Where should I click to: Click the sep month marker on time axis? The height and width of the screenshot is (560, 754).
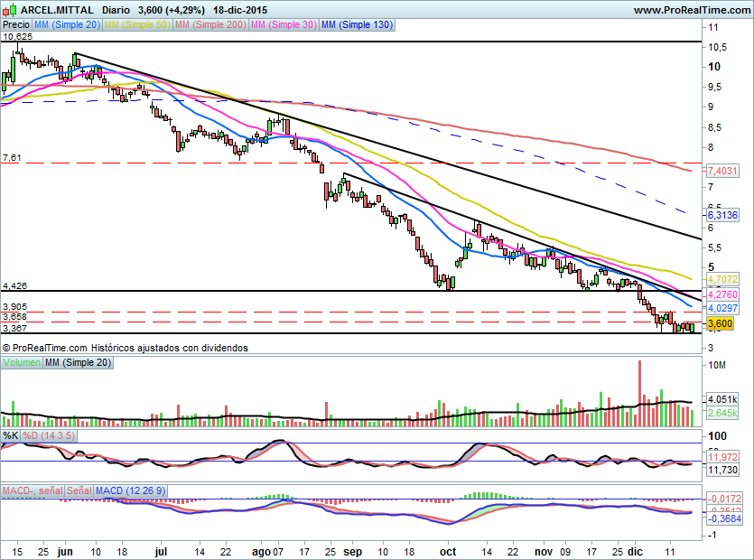coord(352,552)
